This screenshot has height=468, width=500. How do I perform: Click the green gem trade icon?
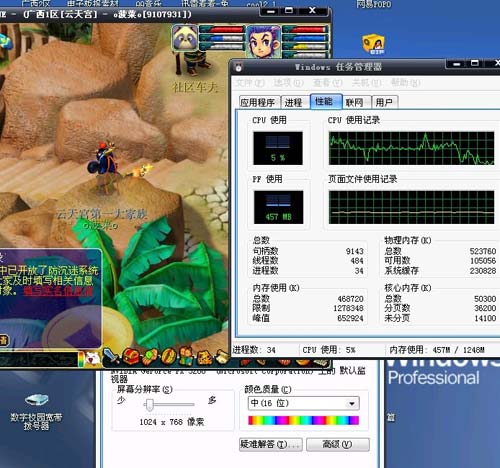coord(150,356)
